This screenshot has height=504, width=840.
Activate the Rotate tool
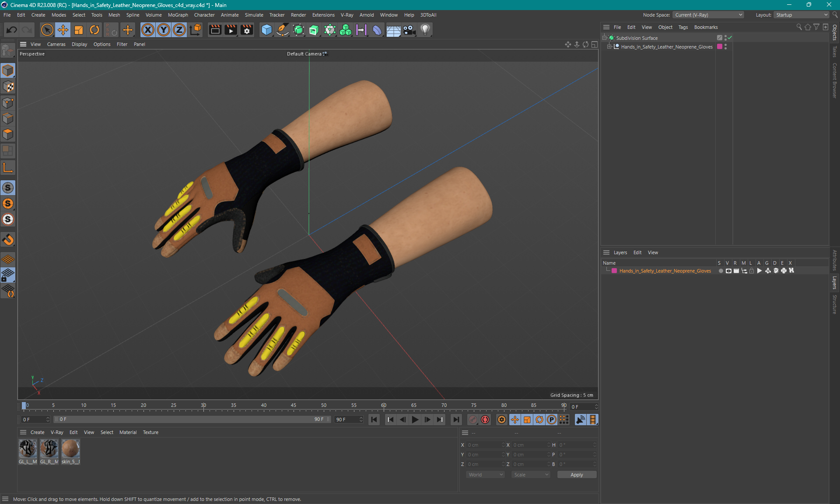pyautogui.click(x=94, y=30)
